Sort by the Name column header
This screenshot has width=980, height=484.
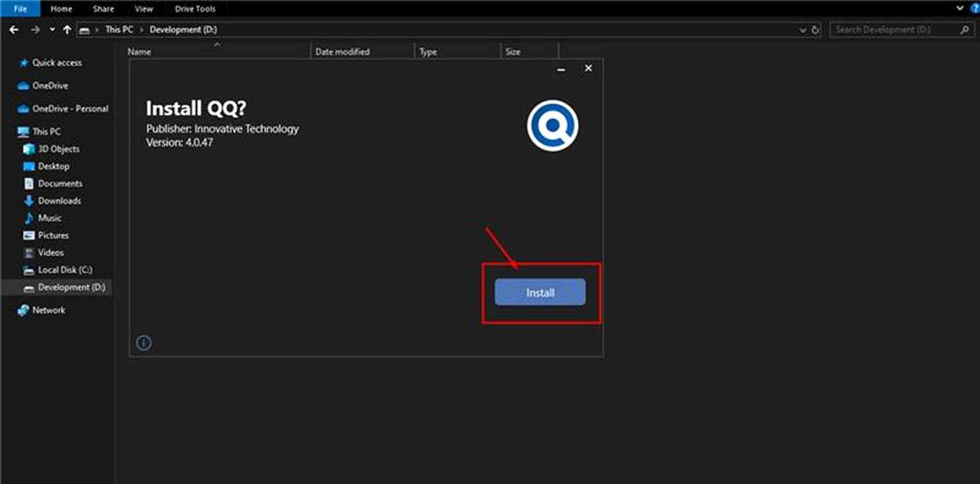point(139,52)
